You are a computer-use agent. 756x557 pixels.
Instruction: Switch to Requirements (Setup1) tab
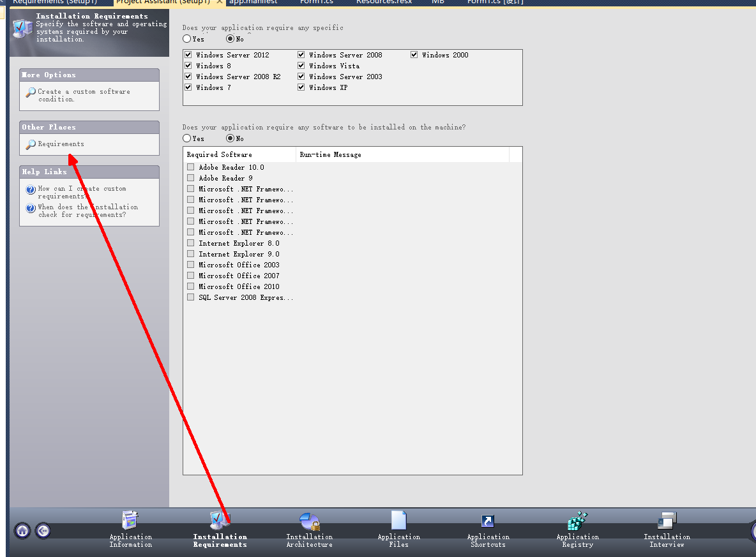[x=55, y=2]
